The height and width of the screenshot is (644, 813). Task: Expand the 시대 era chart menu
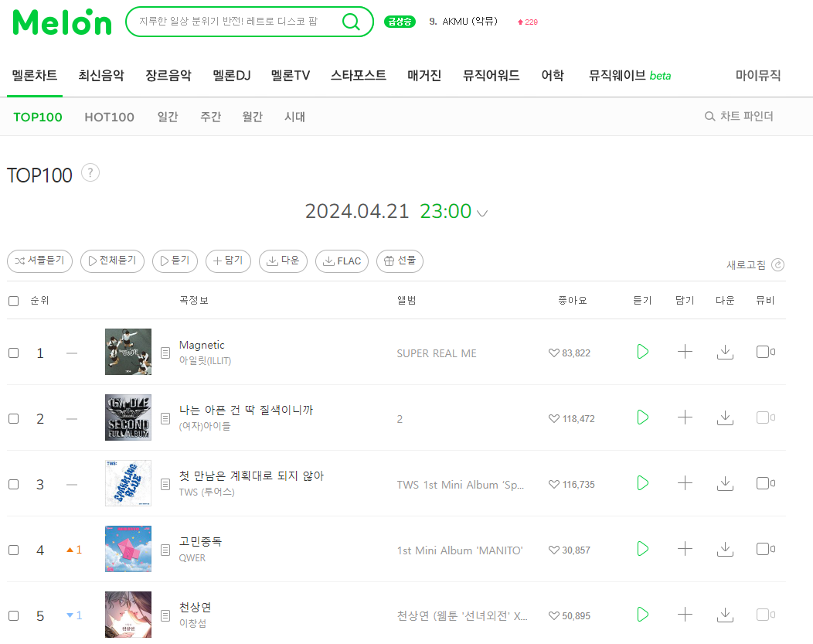(294, 117)
